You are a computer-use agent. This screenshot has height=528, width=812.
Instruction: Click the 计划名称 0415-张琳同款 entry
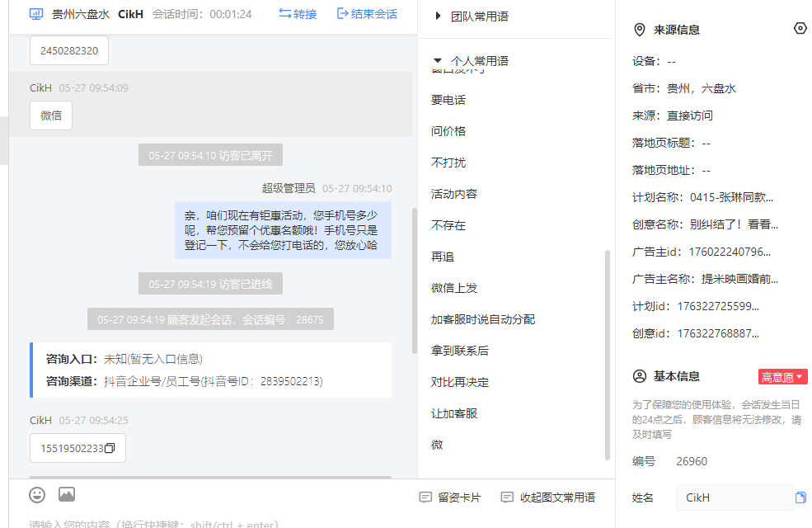[702, 197]
